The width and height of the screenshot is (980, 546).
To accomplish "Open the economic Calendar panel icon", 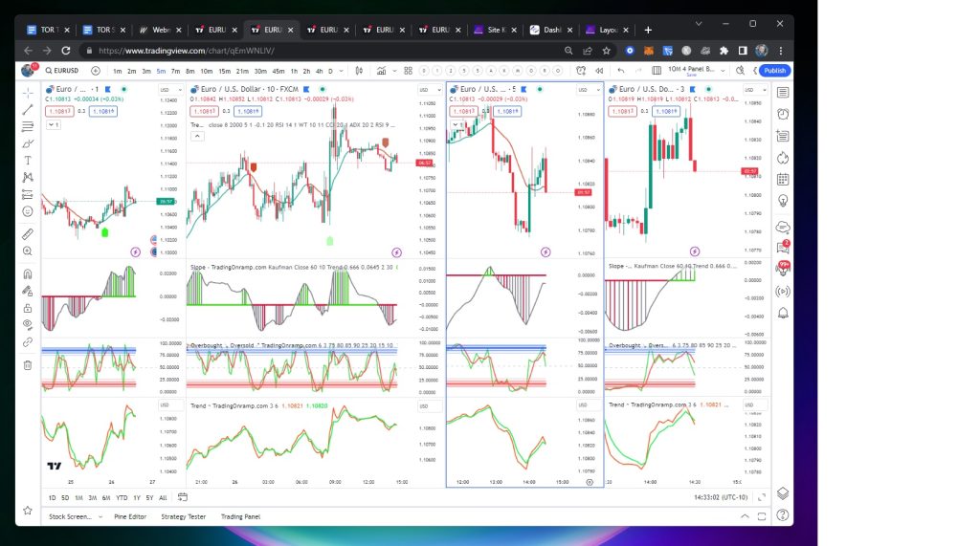I will pos(783,179).
